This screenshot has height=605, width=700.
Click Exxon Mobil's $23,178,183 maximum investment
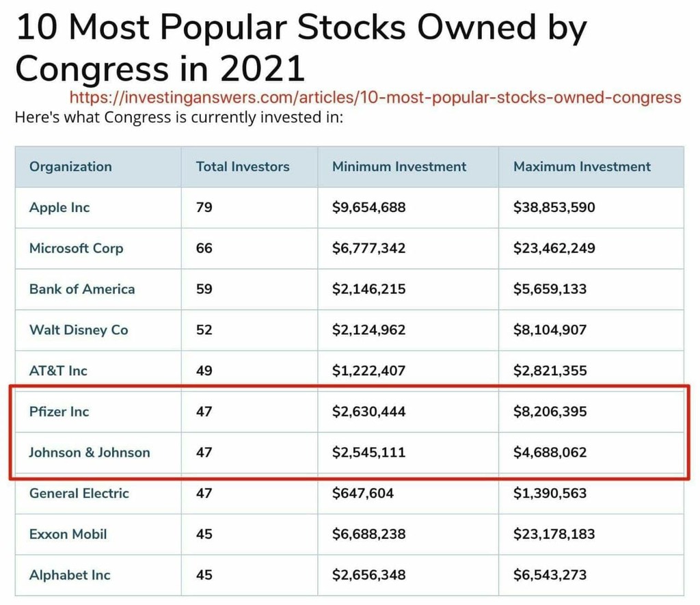(554, 535)
